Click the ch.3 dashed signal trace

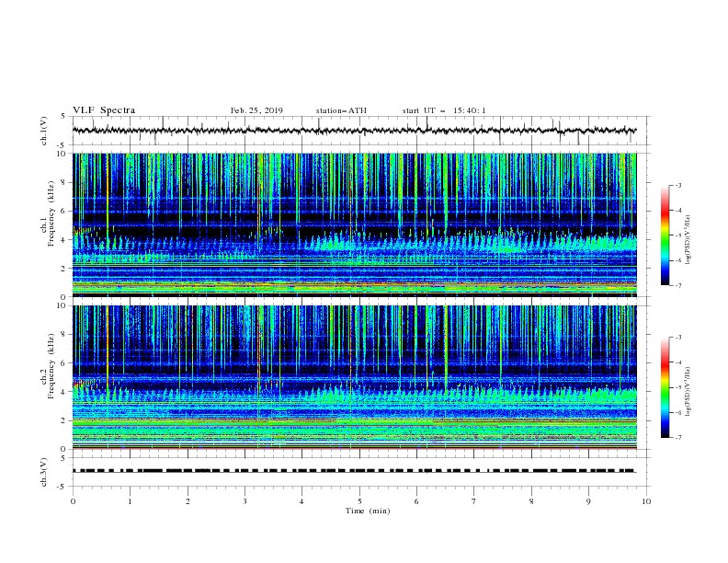[x=354, y=471]
